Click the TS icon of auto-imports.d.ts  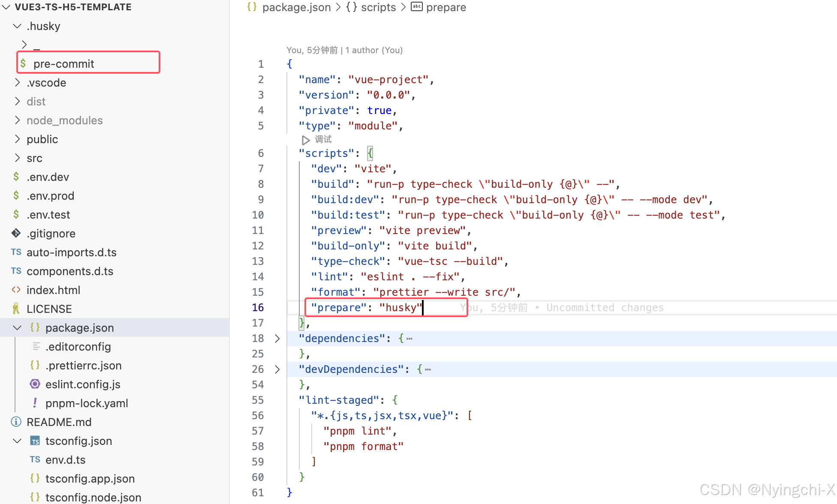click(16, 252)
